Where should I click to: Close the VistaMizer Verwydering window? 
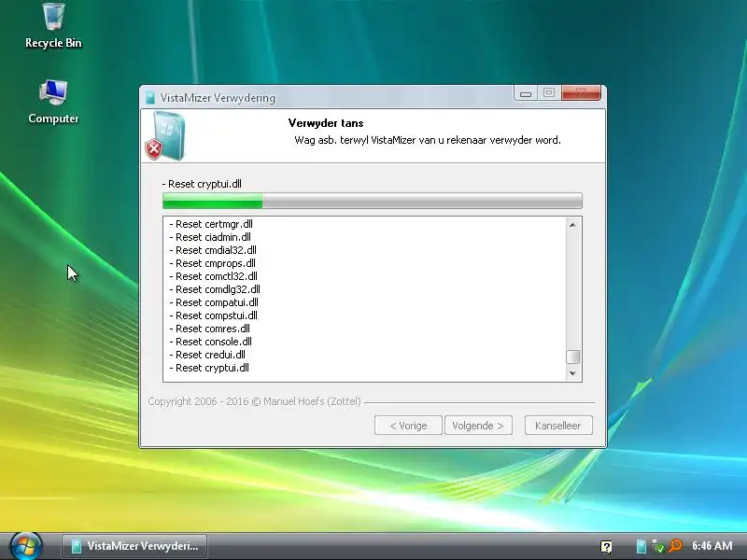pyautogui.click(x=581, y=92)
